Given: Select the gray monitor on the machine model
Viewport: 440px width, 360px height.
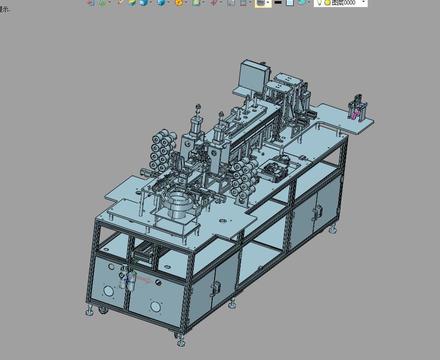Looking at the screenshot, I should point(252,77).
